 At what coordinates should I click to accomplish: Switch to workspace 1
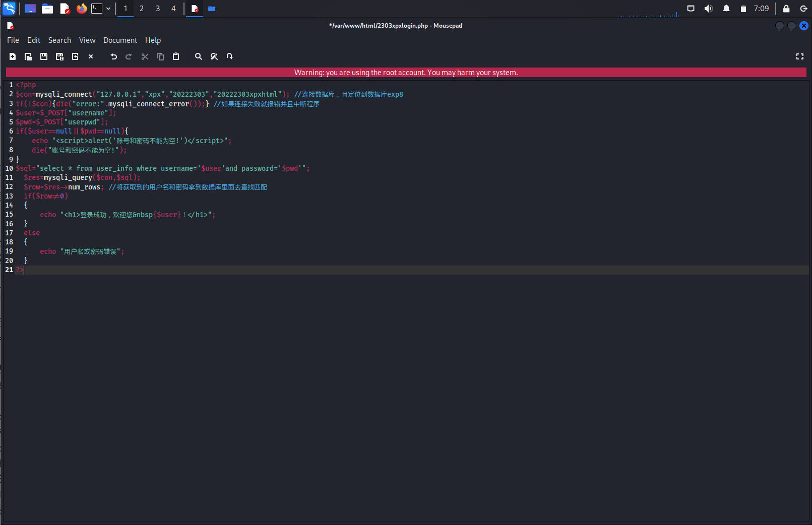click(126, 9)
